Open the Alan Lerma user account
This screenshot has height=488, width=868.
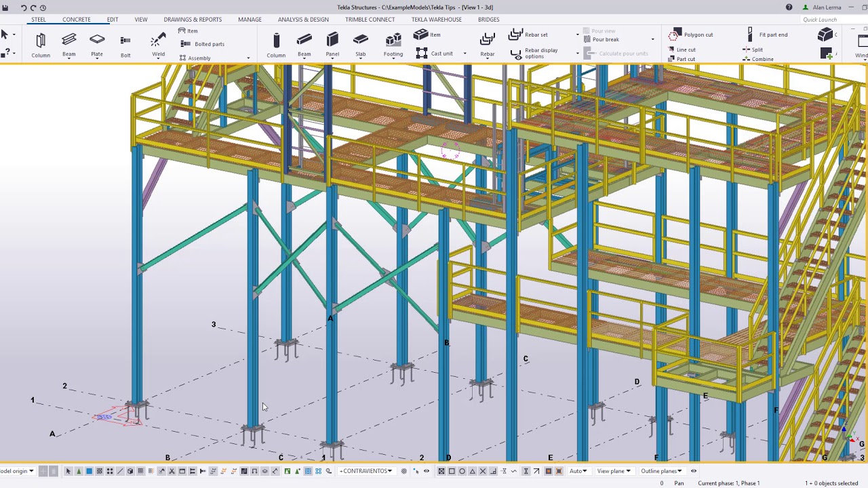[x=822, y=7]
